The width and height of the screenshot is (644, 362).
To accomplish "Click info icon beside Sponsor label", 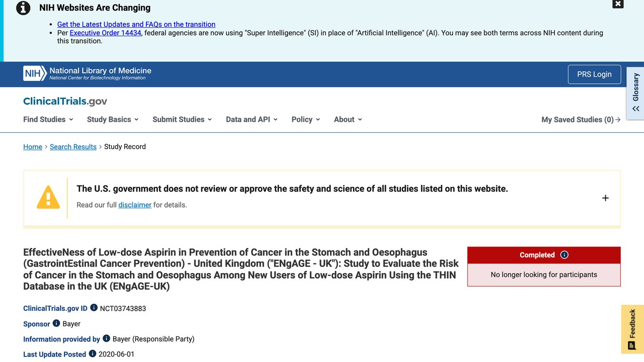I will click(x=56, y=323).
